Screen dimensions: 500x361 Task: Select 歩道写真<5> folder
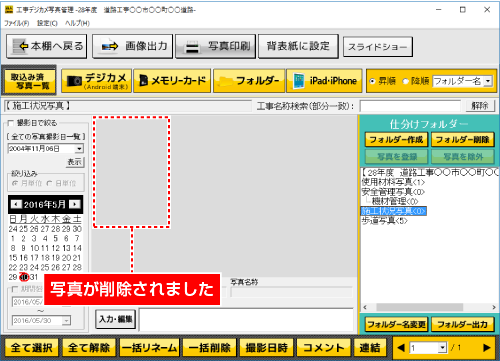coord(385,221)
